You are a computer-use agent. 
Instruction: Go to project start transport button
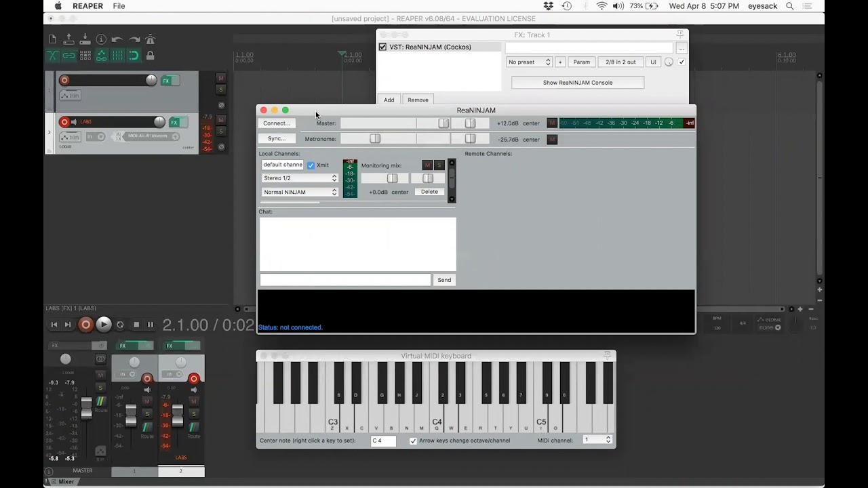coord(54,325)
